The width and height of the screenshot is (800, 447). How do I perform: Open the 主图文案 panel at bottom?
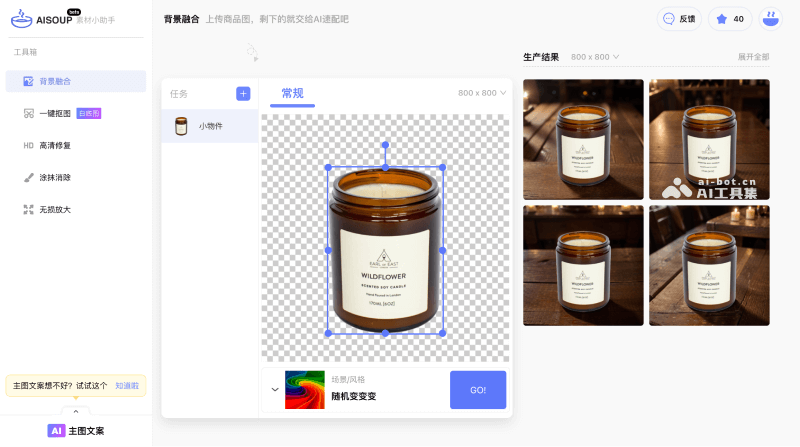coord(76,431)
